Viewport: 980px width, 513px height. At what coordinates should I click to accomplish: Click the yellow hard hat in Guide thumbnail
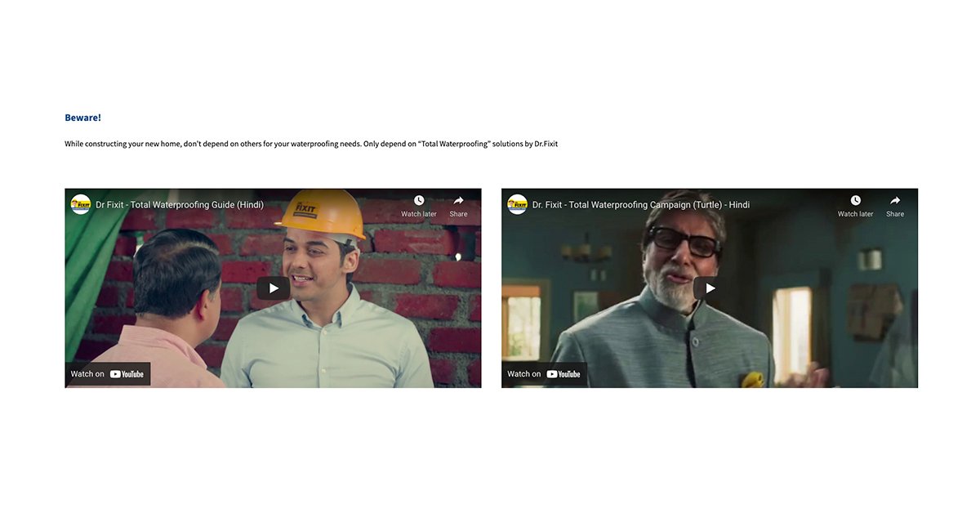click(320, 212)
